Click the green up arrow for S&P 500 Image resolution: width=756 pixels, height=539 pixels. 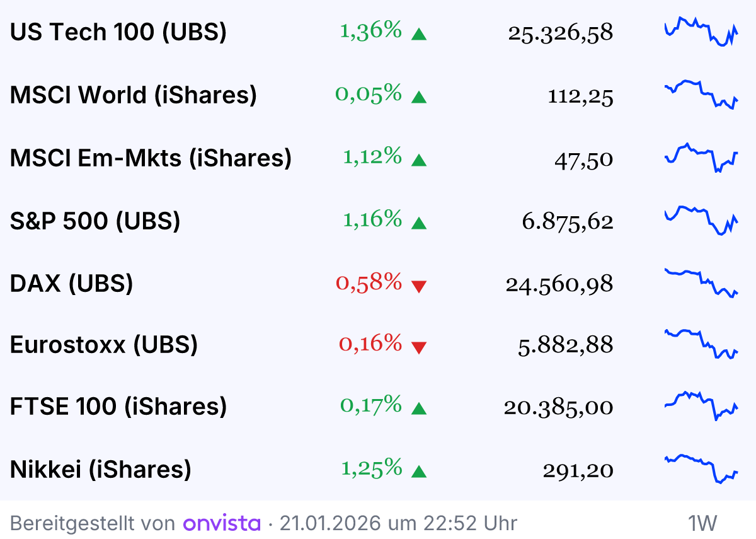coord(419,223)
